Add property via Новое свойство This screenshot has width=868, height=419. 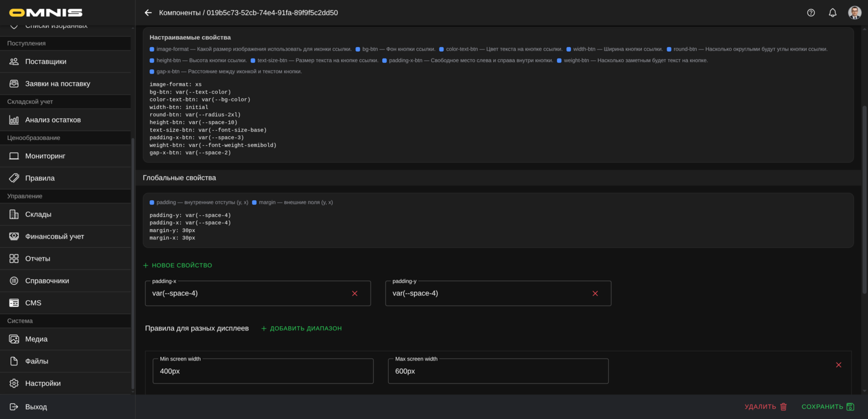pos(178,265)
